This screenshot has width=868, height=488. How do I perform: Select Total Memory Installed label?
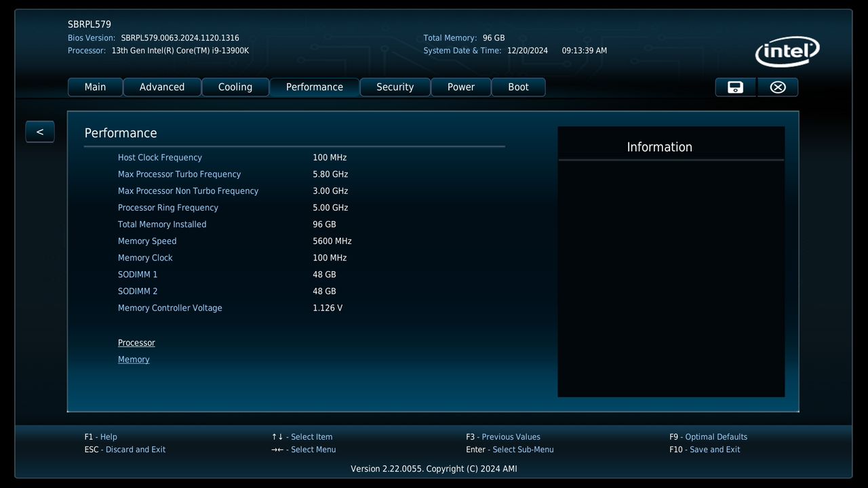tap(162, 224)
